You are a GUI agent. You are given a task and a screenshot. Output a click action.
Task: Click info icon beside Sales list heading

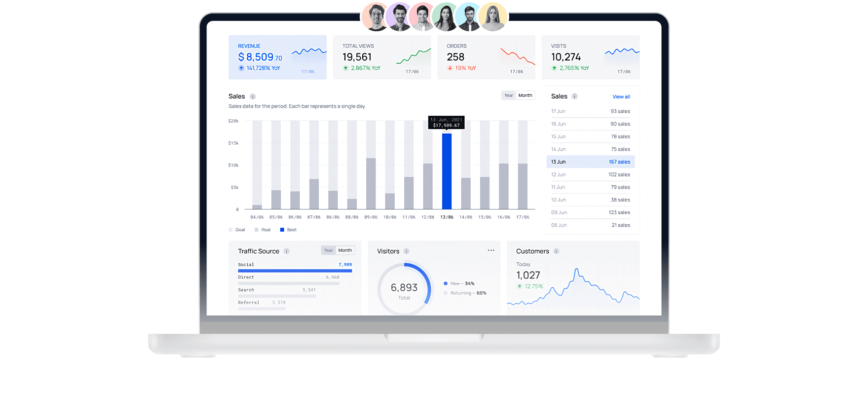[x=575, y=96]
